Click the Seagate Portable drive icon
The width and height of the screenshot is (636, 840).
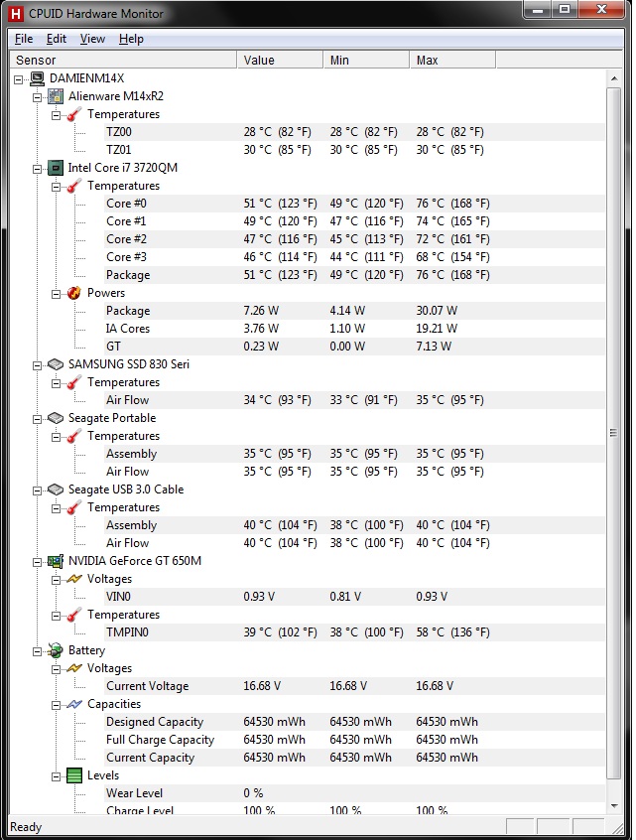(56, 418)
